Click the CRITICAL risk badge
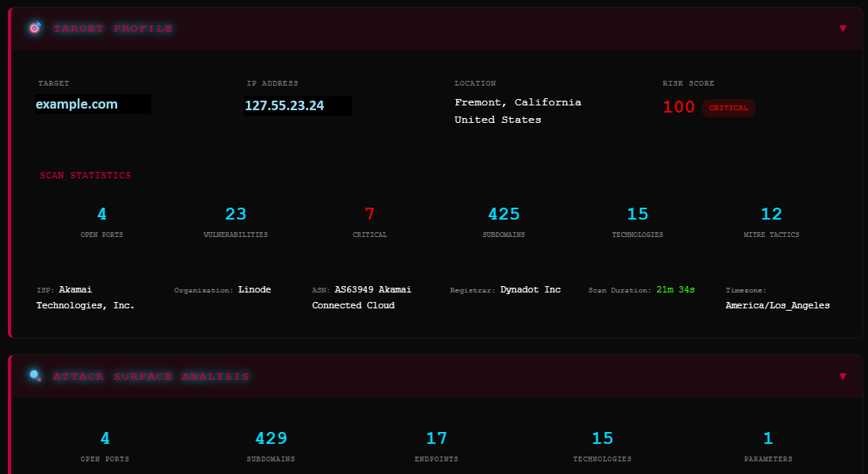The height and width of the screenshot is (474, 868). pyautogui.click(x=728, y=108)
